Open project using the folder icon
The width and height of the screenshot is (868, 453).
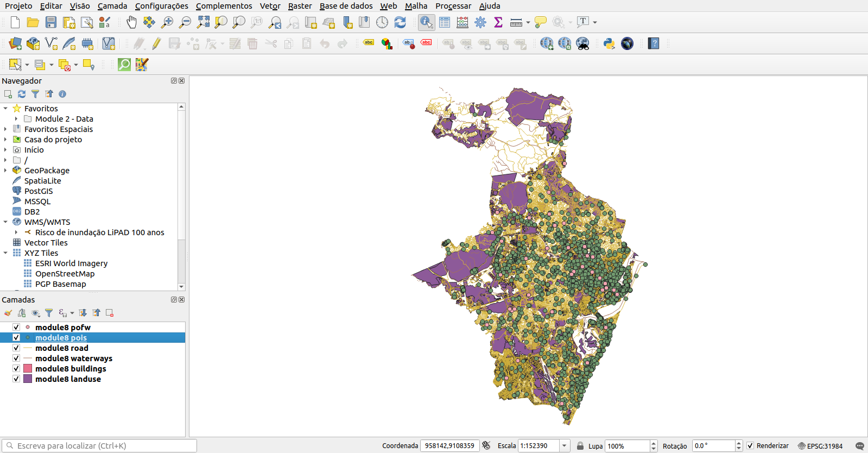coord(33,22)
